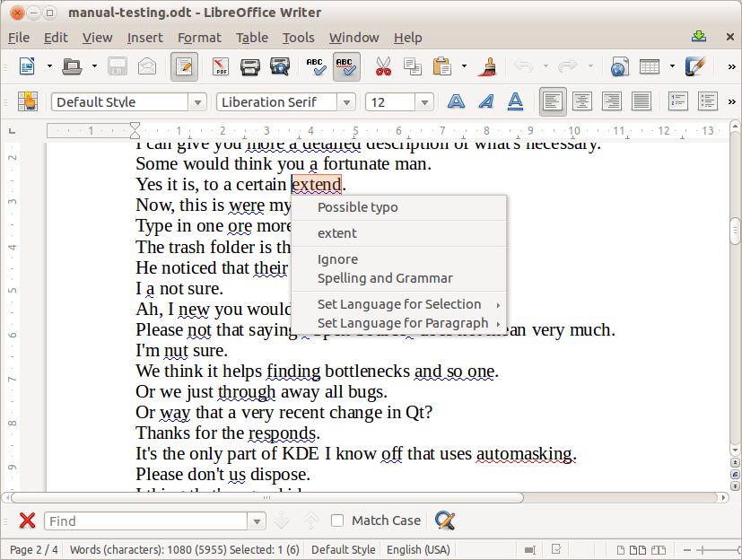Click Spelling and Grammar in context menu
The image size is (742, 560).
(385, 278)
